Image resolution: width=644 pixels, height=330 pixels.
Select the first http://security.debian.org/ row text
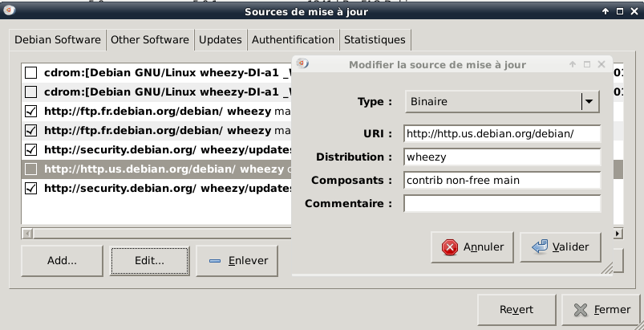168,149
